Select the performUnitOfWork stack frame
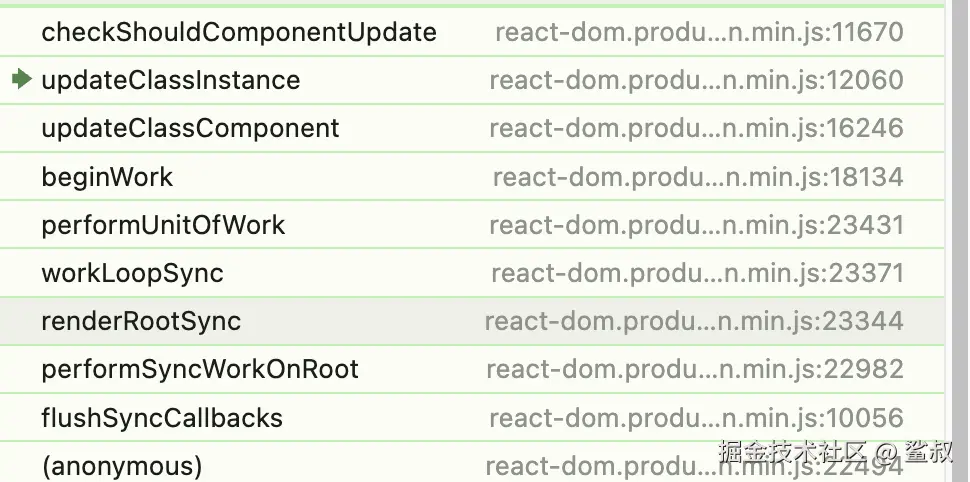The height and width of the screenshot is (482, 970). pos(163,225)
